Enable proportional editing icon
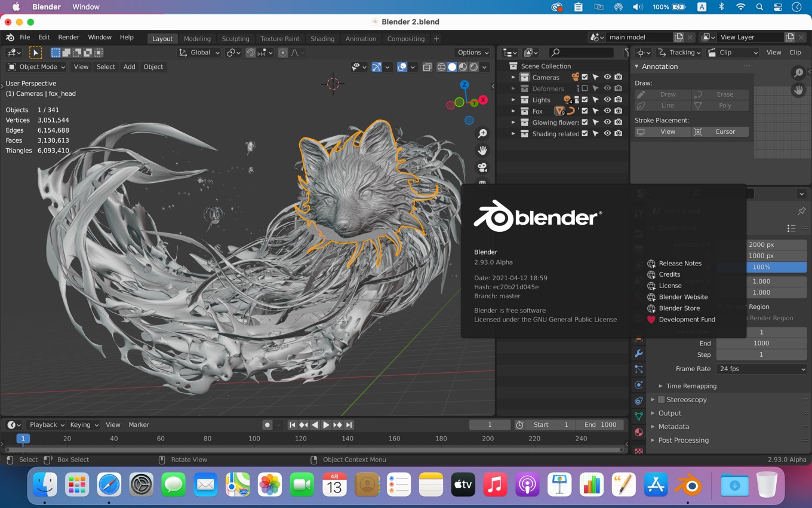Viewport: 812px width, 508px height. [283, 53]
